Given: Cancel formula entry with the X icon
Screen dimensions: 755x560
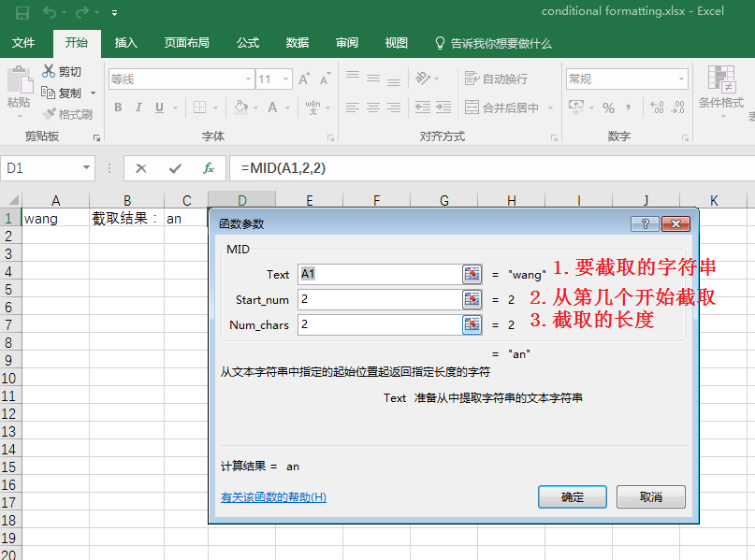Looking at the screenshot, I should (141, 168).
